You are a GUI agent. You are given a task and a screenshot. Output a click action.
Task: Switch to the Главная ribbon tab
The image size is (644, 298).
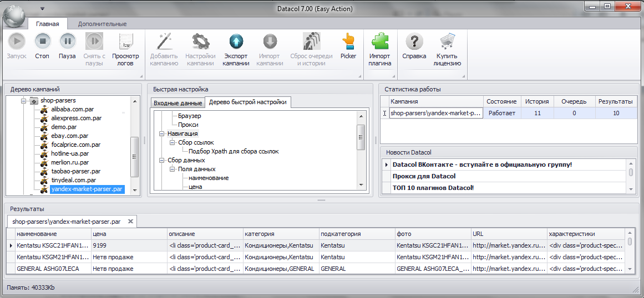coord(48,24)
